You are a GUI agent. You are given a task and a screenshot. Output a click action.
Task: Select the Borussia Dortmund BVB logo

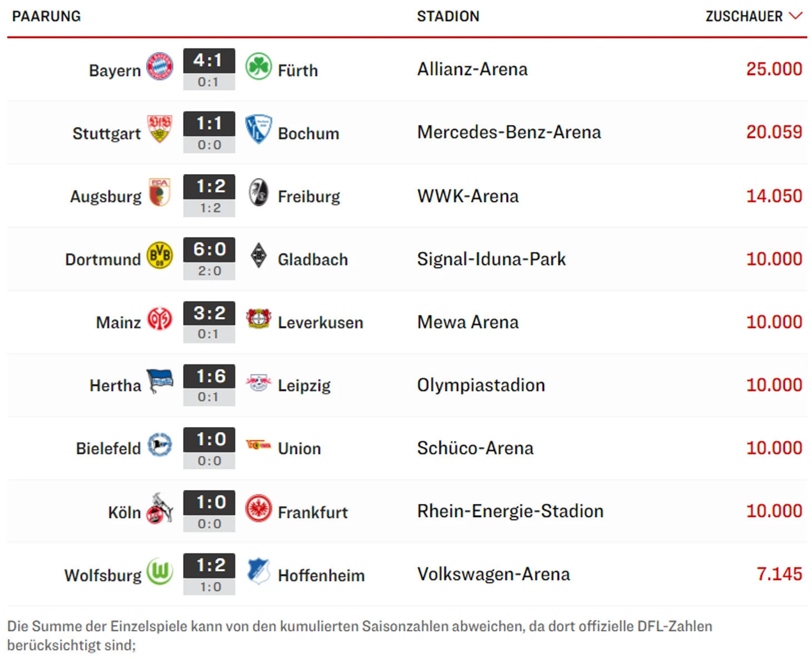click(x=160, y=255)
